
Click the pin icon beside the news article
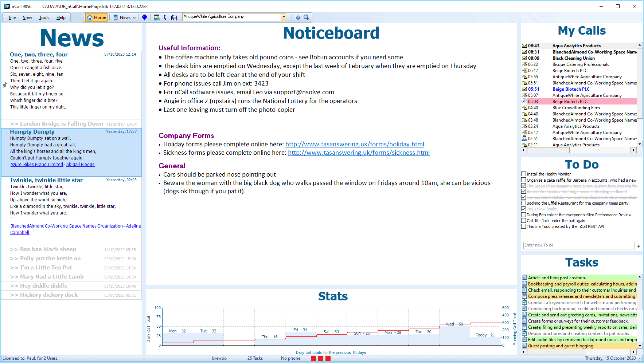point(5,85)
